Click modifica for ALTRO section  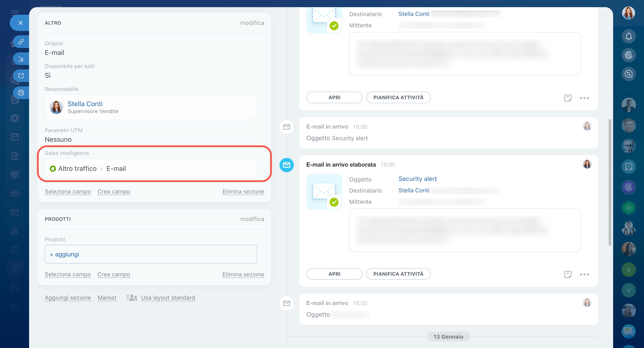pos(252,23)
